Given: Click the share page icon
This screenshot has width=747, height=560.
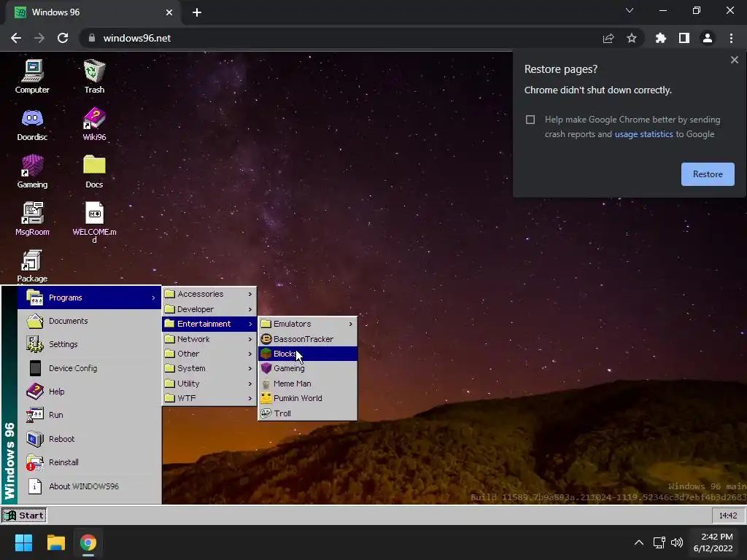Looking at the screenshot, I should click(608, 38).
